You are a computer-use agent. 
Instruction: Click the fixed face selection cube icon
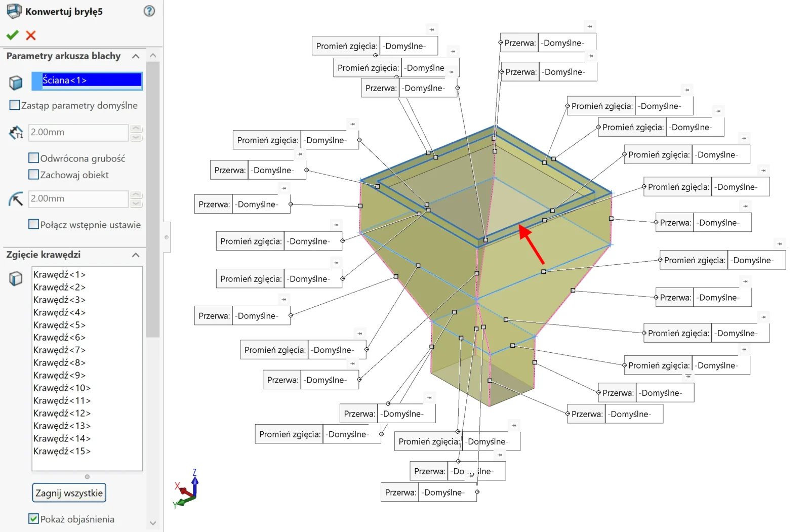16,82
